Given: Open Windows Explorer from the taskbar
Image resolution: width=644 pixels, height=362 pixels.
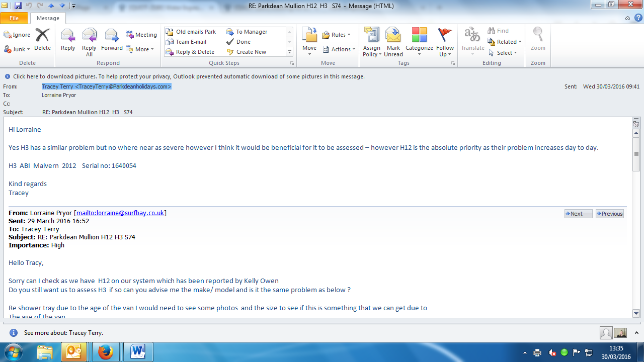Looking at the screenshot, I should [45, 352].
